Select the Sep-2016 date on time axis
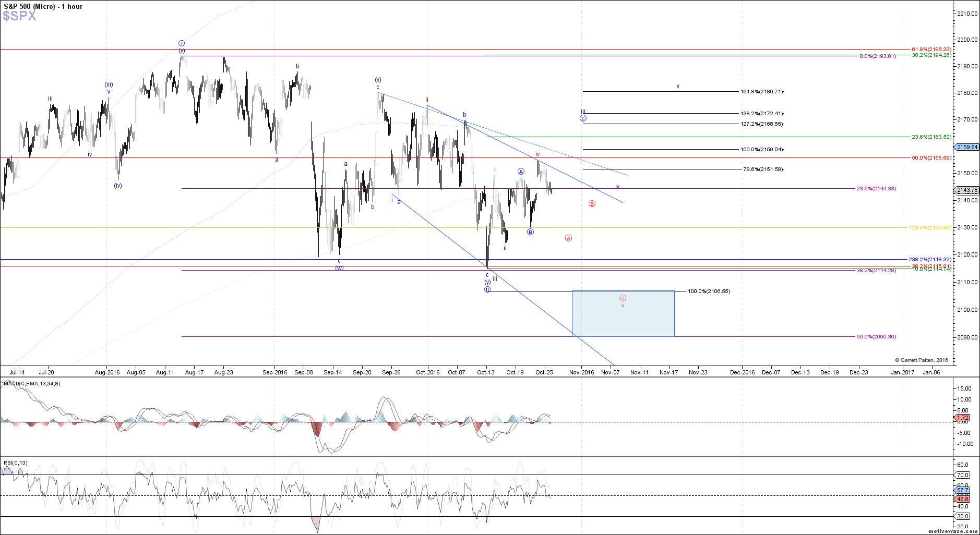 click(274, 372)
